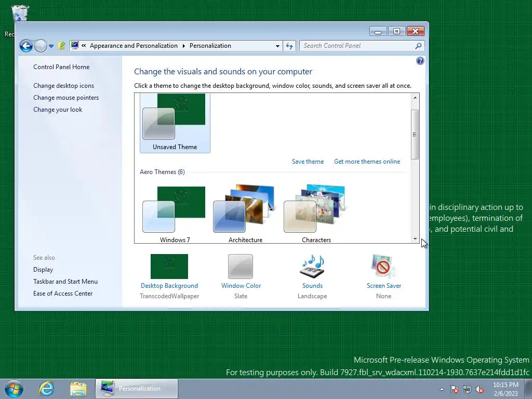Viewport: 532px width, 399px height.
Task: Click the theme list scroll up arrow
Action: (415, 97)
